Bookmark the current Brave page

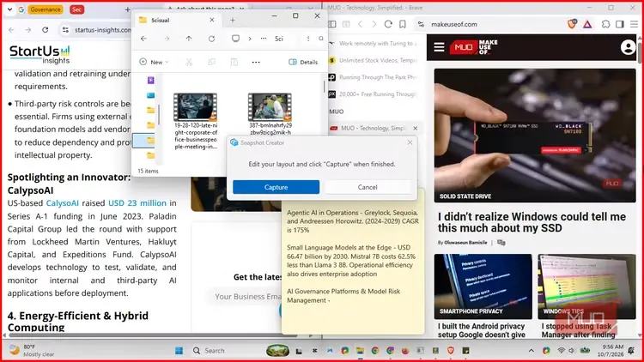(x=403, y=24)
